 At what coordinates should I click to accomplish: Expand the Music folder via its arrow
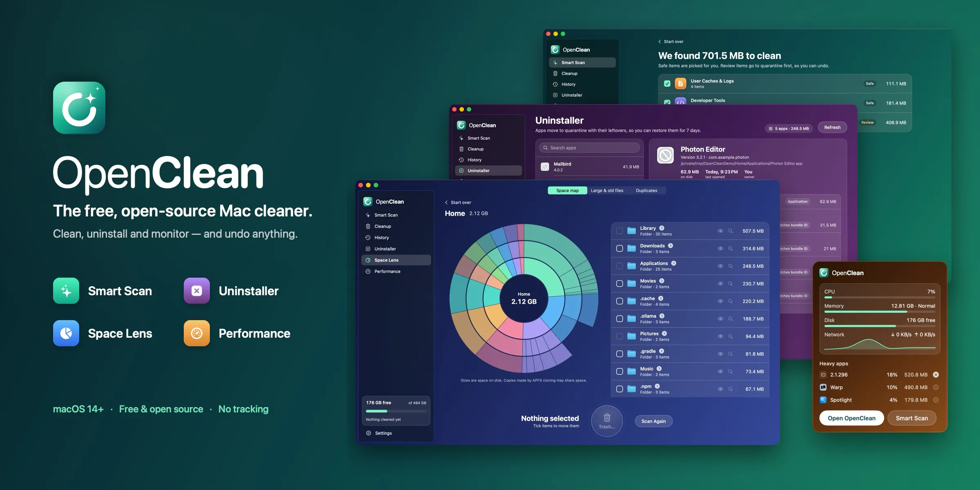(x=659, y=368)
